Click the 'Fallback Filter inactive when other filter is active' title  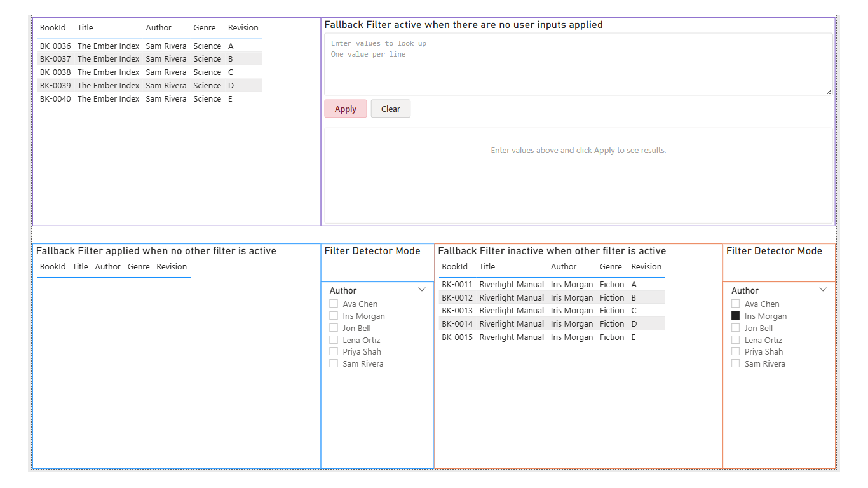(552, 251)
